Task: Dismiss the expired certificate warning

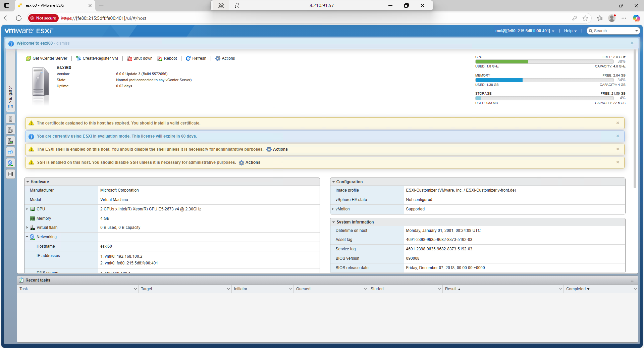Action: [x=618, y=123]
